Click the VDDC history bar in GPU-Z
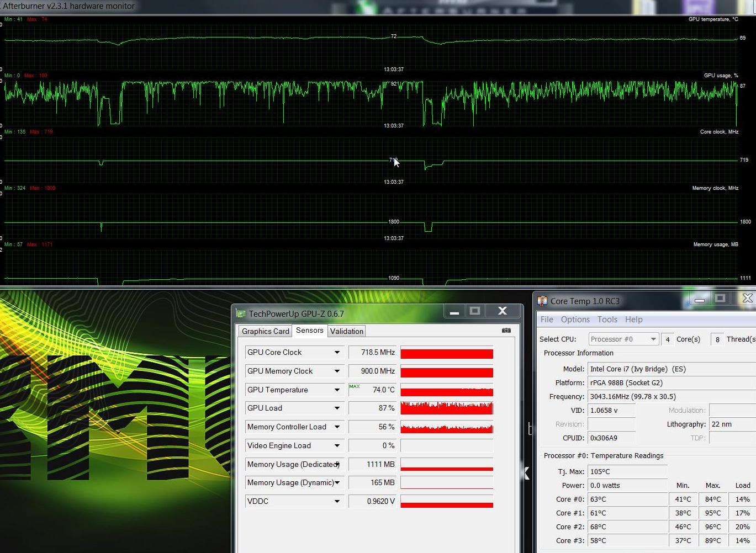 [446, 501]
